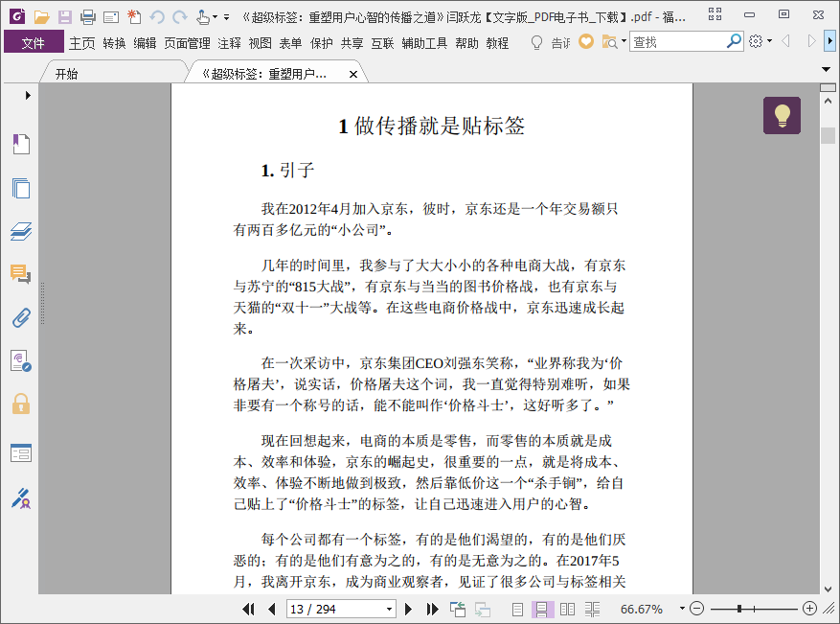Open the sign and certify pen panel

click(21, 498)
